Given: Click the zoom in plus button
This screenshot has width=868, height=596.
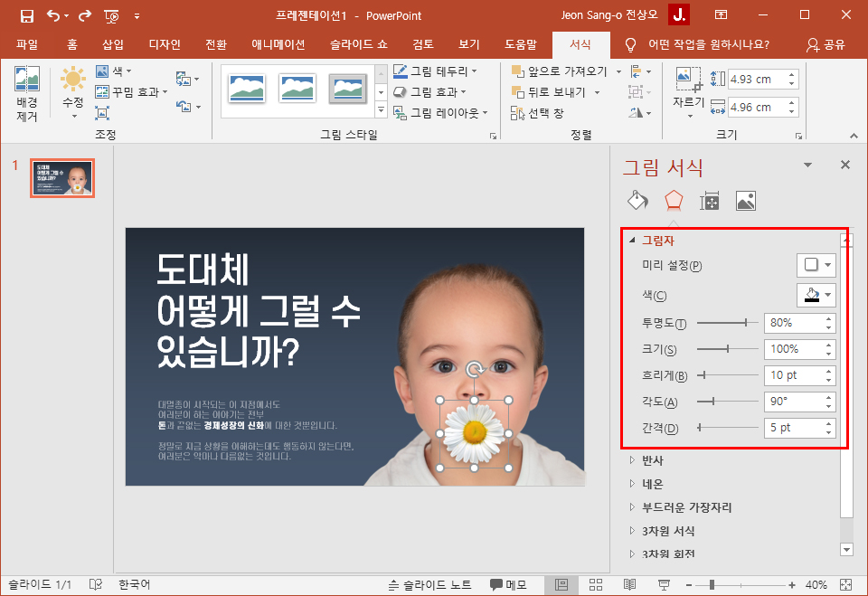Looking at the screenshot, I should pos(792,584).
